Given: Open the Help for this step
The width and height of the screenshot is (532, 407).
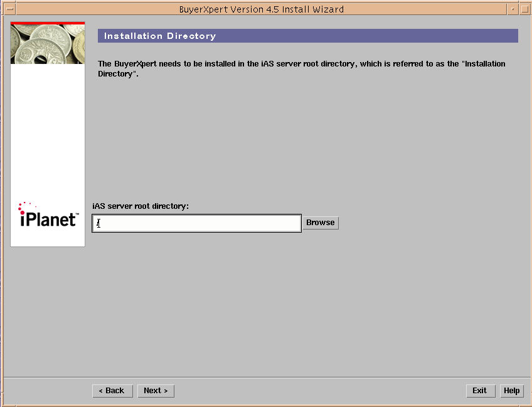Looking at the screenshot, I should tap(512, 391).
